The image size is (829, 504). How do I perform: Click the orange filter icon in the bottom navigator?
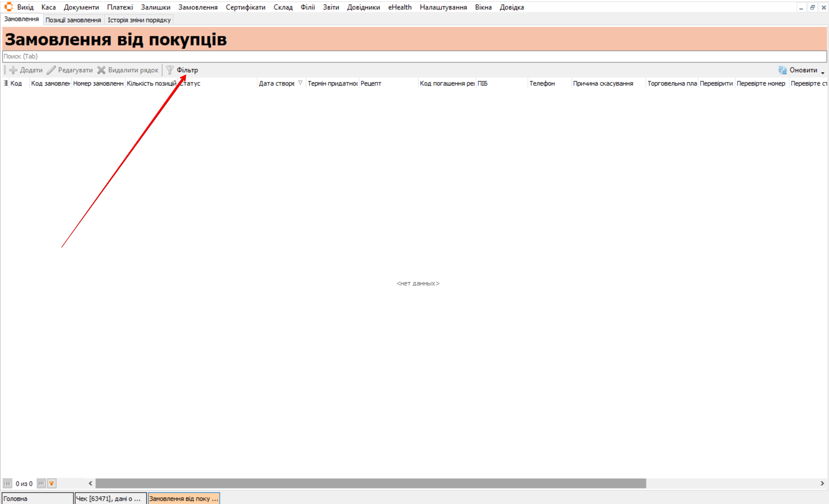point(52,483)
